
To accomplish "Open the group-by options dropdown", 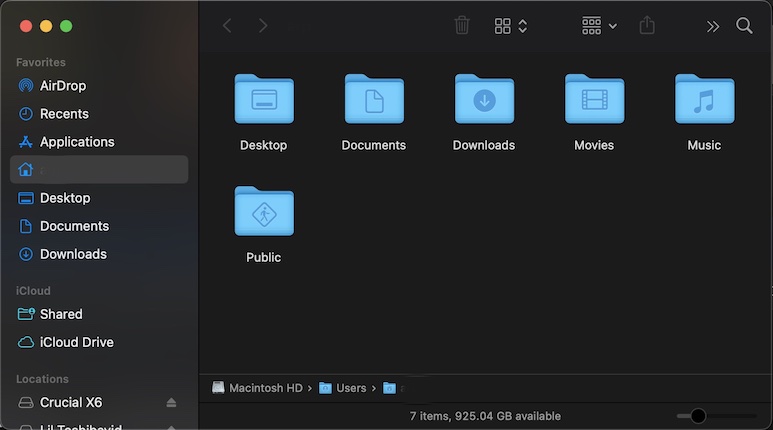I will [599, 26].
